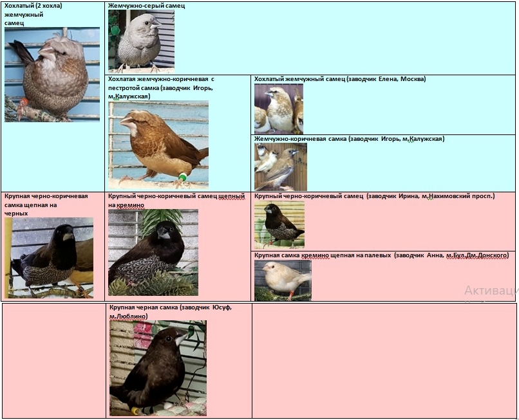Click the empty pink cell left of Юсуф's bird
Image resolution: width=519 pixels, height=420 pixels.
tap(53, 360)
